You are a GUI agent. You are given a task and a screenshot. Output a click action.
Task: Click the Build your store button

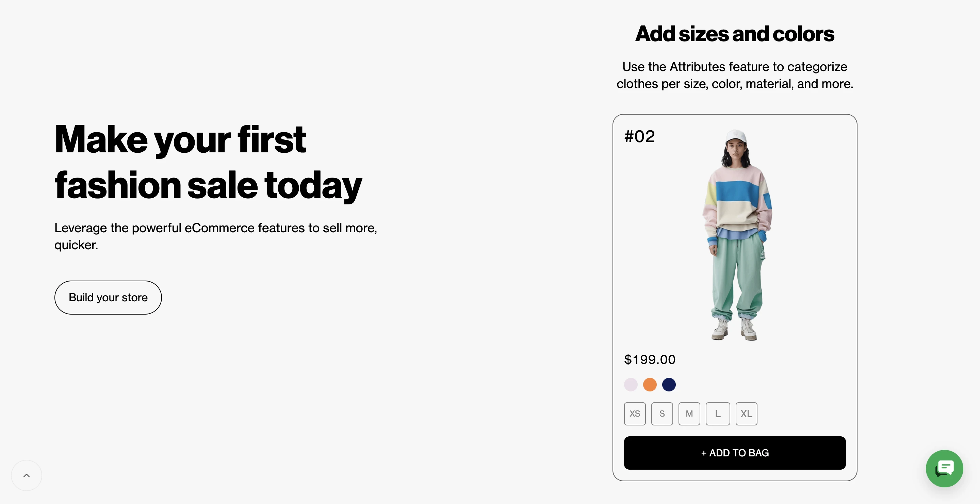click(108, 297)
